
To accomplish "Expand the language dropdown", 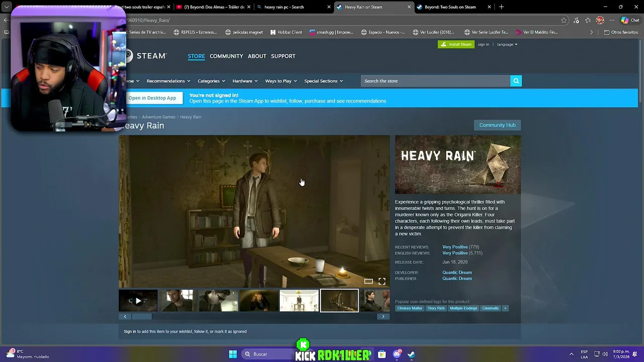I will [x=507, y=44].
